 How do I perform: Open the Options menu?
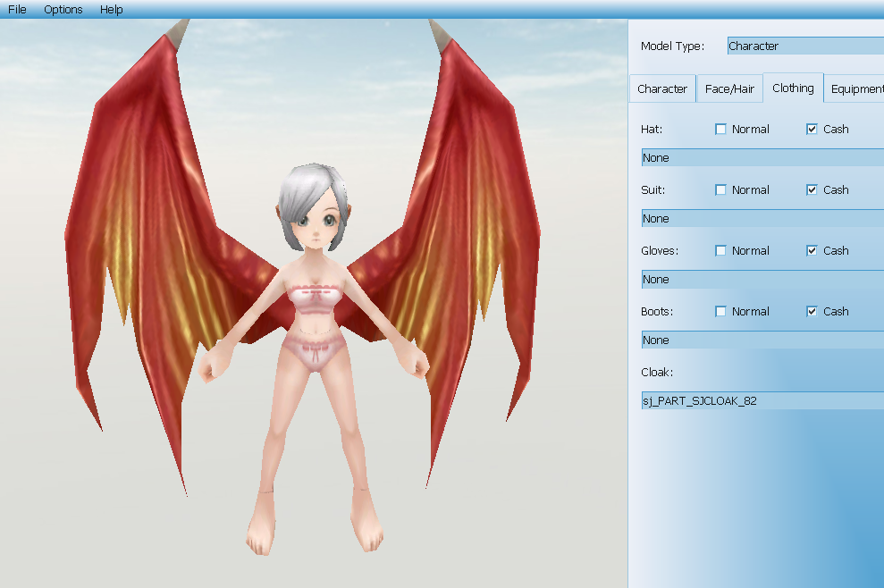[63, 9]
